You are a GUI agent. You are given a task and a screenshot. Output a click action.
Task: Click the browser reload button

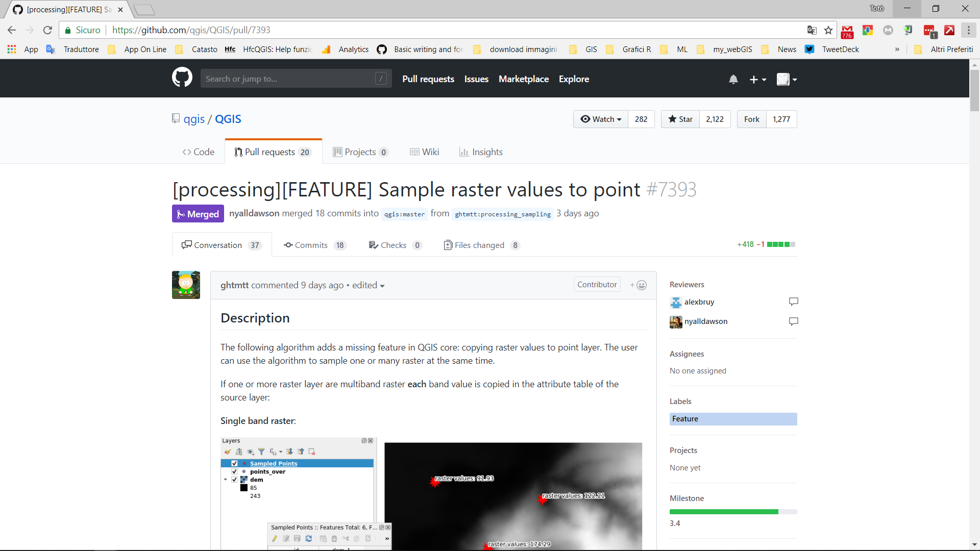click(47, 30)
